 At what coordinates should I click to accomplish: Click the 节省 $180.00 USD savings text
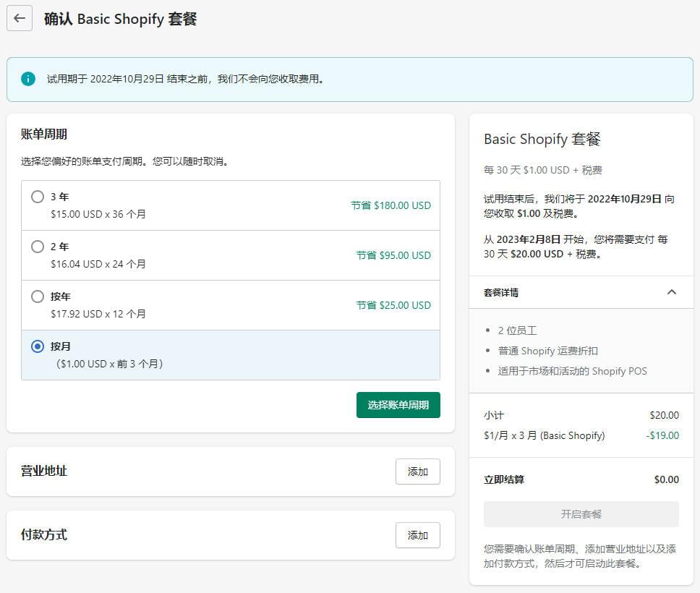coord(391,205)
